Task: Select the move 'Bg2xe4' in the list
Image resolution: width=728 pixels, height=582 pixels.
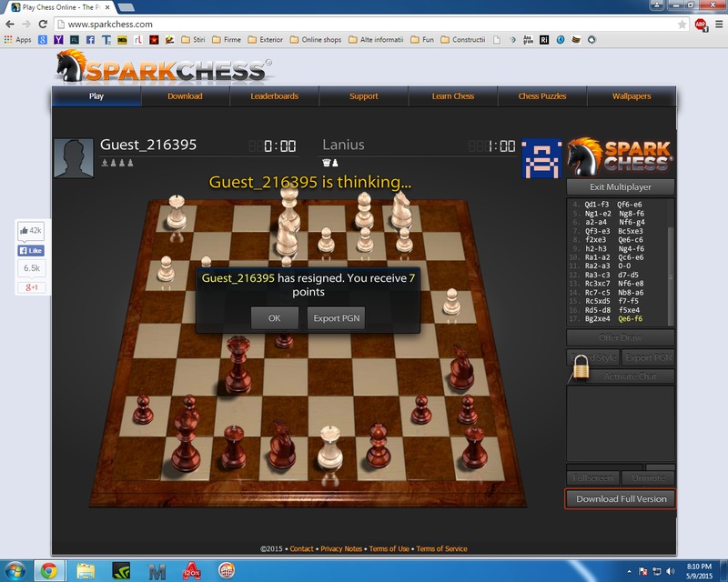Action: [x=597, y=319]
